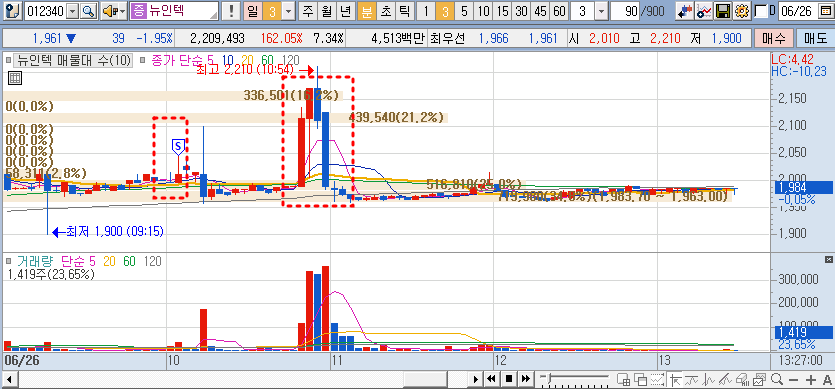835x389 pixels.
Task: Select 분 minute period
Action: point(366,11)
